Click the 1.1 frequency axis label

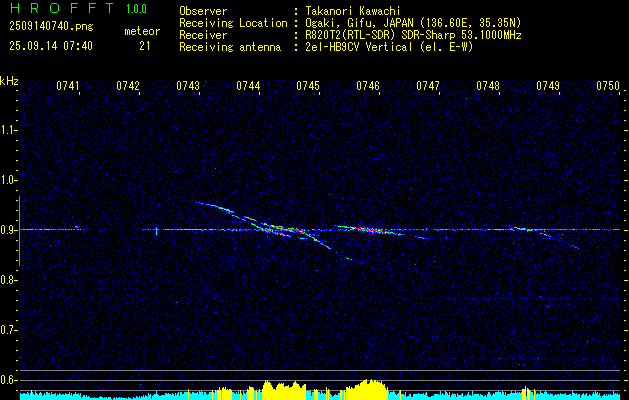click(8, 130)
